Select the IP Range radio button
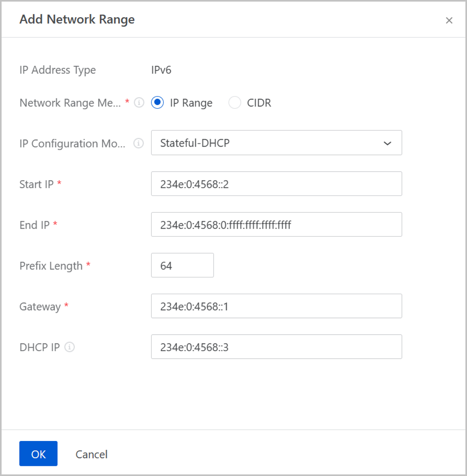This screenshot has height=476, width=467. (x=158, y=103)
